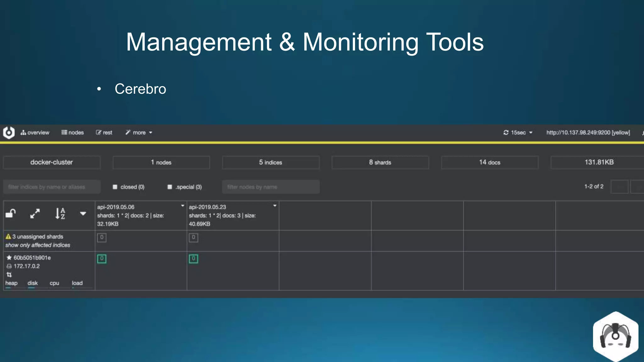Screen dimensions: 644x362
Task: Click the 3 unassigned shards text
Action: pos(38,237)
